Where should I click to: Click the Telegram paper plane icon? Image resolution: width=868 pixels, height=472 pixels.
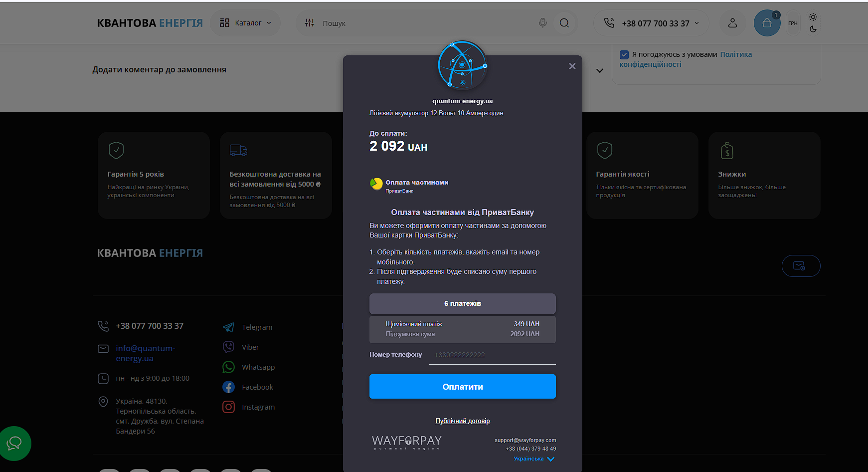coord(228,327)
